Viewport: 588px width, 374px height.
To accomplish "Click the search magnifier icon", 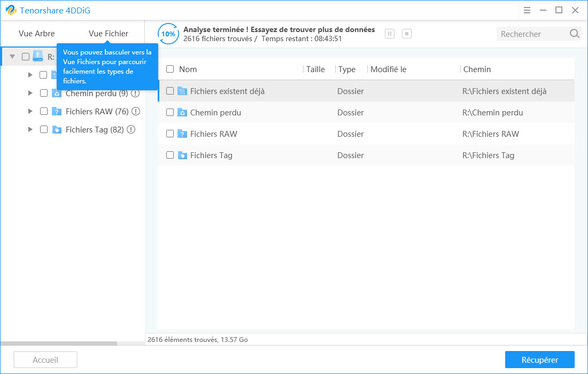I will tap(574, 34).
